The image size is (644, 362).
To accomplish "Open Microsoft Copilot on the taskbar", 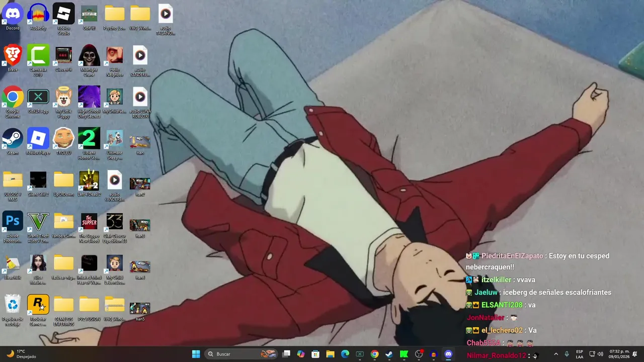I will click(x=301, y=354).
